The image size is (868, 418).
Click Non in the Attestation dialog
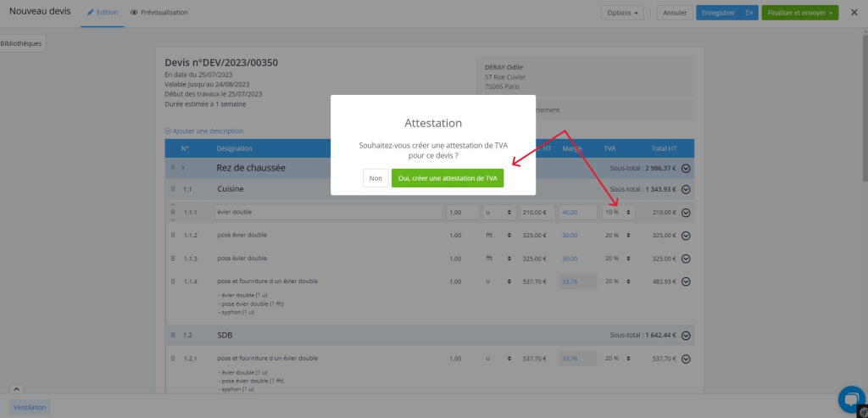coord(375,178)
